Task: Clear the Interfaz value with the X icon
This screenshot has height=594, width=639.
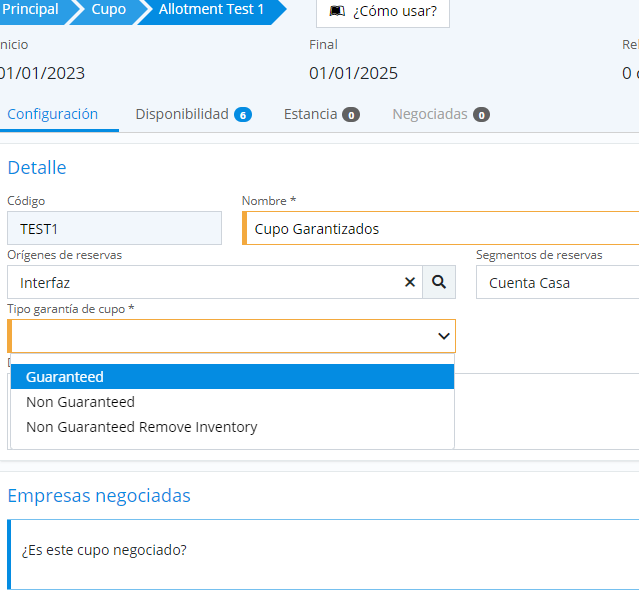Action: [409, 282]
